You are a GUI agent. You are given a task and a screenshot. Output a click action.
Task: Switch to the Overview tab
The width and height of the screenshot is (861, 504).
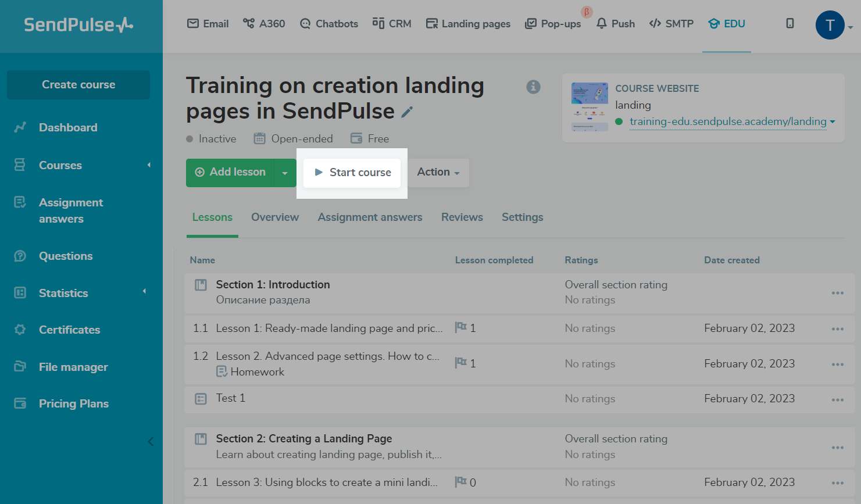[x=275, y=217]
